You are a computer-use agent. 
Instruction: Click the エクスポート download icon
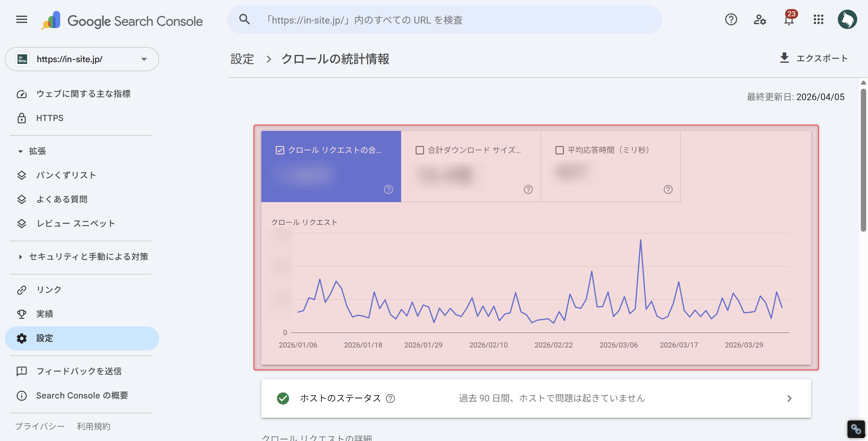(x=785, y=58)
